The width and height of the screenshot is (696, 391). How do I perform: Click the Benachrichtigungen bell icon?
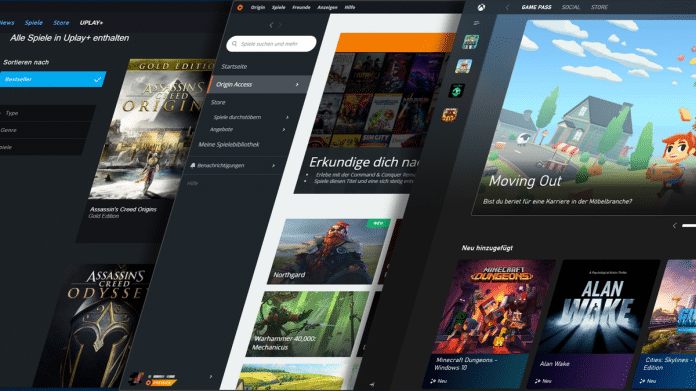pos(193,166)
